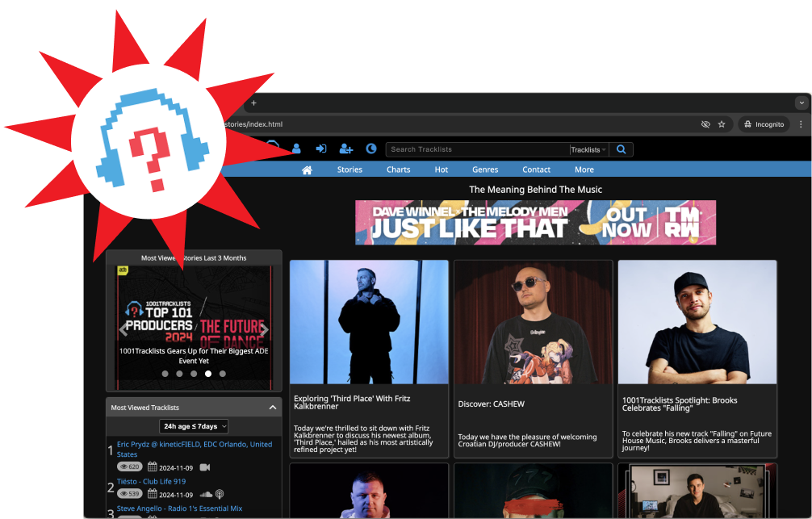Image resolution: width=812 pixels, height=519 pixels.
Task: Open Eric Prydz kineticFIELD tracklist link
Action: pyautogui.click(x=195, y=449)
